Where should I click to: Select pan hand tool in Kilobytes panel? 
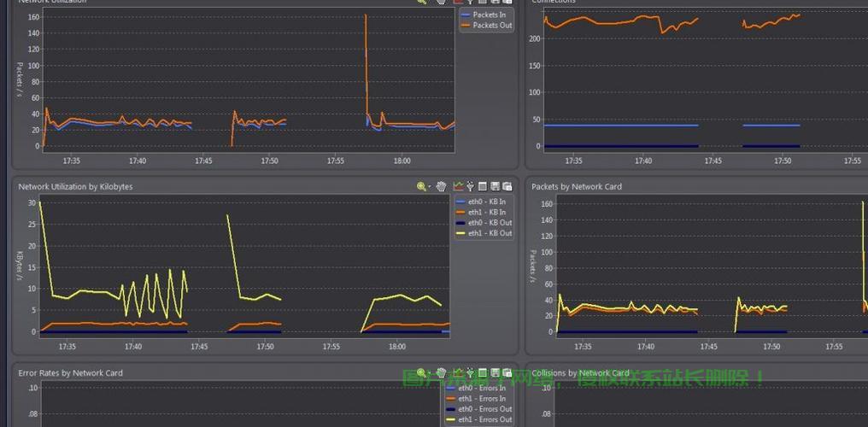click(441, 186)
